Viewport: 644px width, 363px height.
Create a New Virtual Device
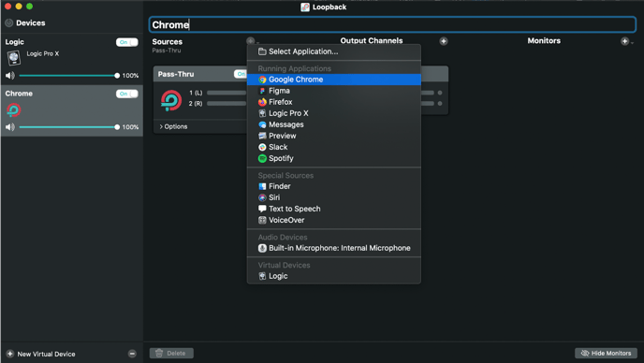click(40, 354)
